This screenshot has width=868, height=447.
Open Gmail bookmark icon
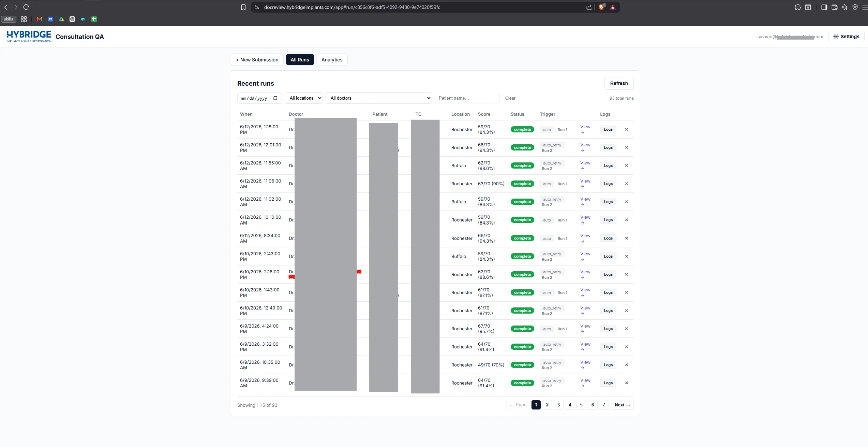tap(40, 19)
